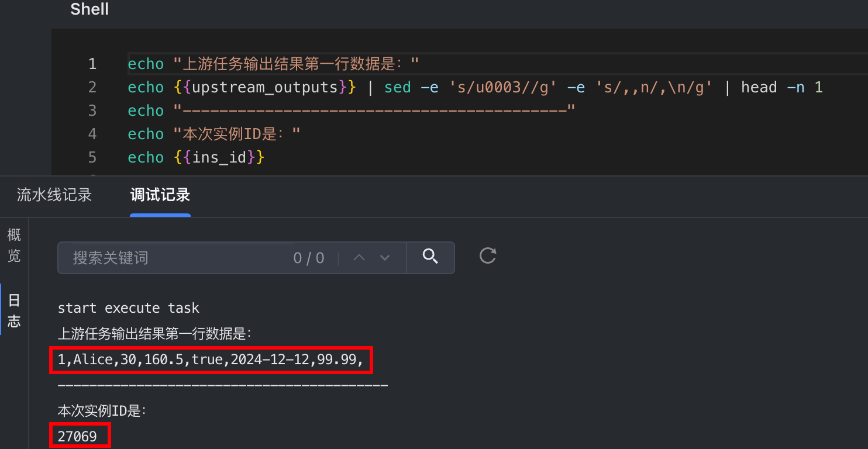Screen dimensions: 868x449
Task: Switch to the 流水线记录 tab
Action: click(54, 195)
